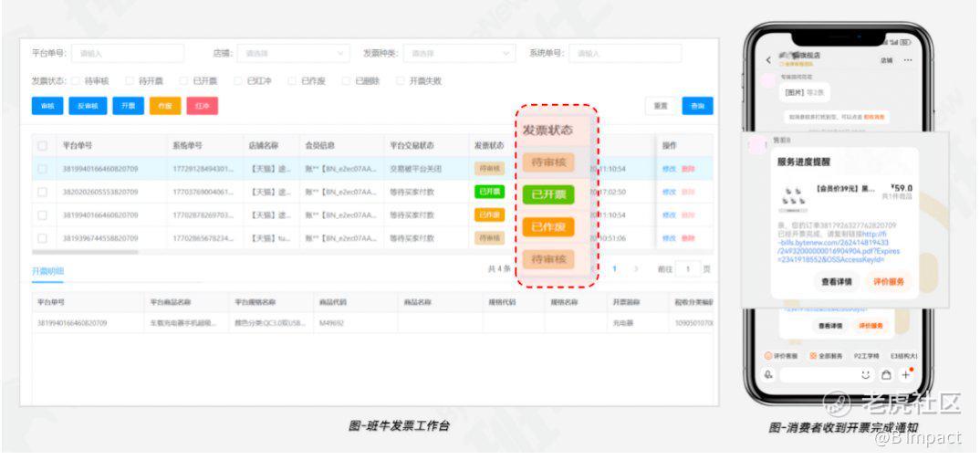Screen dimensions: 980x460
Task: Enable the 待审核 invoice status filter
Action: [75, 80]
